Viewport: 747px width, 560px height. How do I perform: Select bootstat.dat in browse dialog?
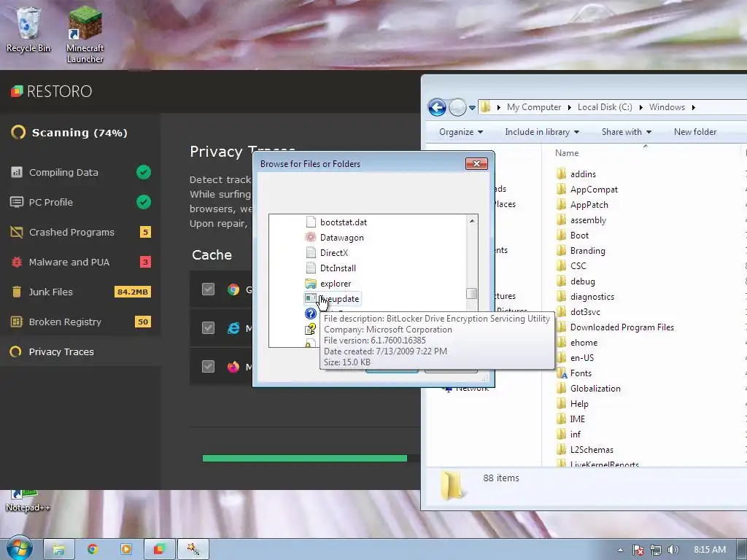point(336,222)
